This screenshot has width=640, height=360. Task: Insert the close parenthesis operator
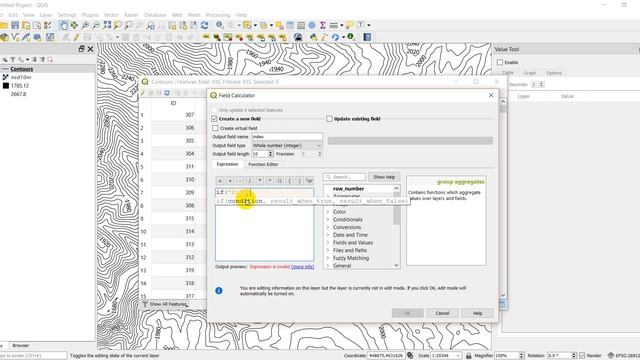299,180
